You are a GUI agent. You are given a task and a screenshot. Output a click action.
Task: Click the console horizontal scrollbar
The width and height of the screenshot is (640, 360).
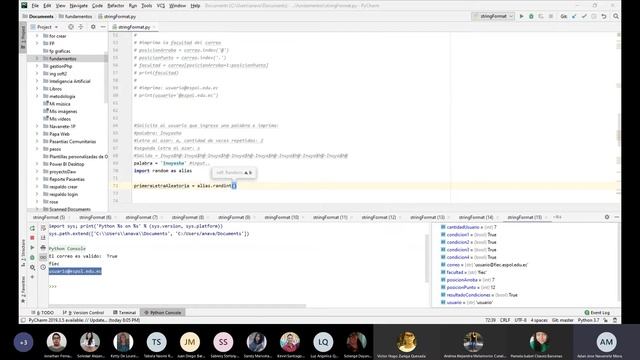(x=177, y=305)
